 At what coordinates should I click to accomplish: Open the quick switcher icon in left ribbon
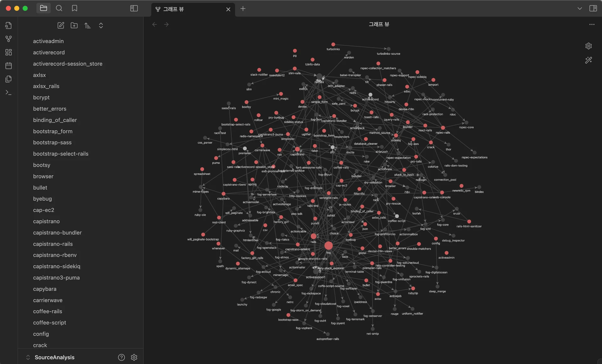(8, 25)
